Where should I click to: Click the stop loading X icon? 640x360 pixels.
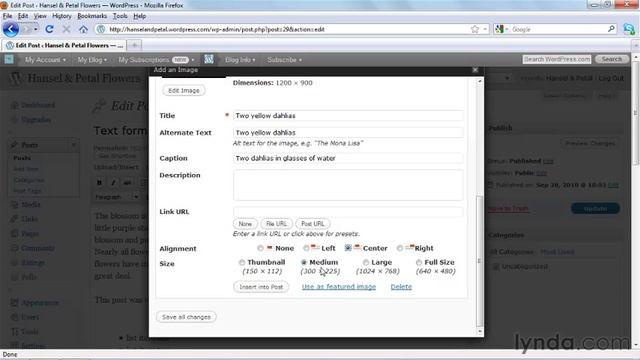coord(66,29)
